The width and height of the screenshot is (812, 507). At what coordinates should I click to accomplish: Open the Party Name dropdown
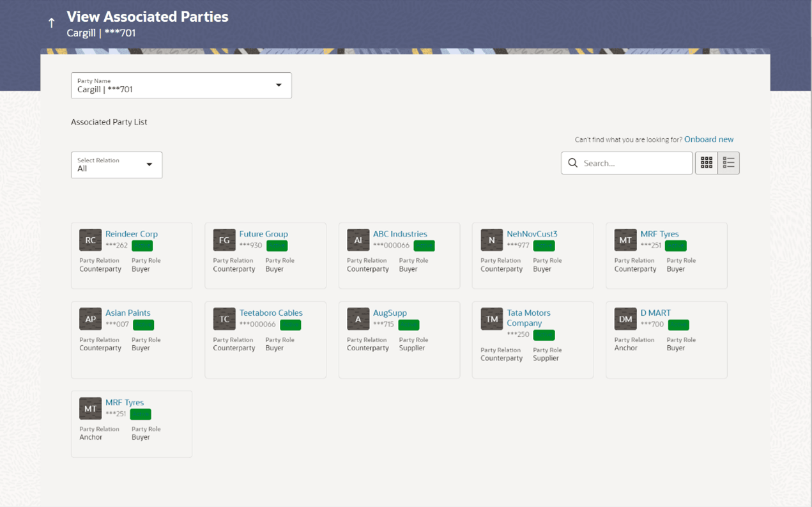[181, 85]
